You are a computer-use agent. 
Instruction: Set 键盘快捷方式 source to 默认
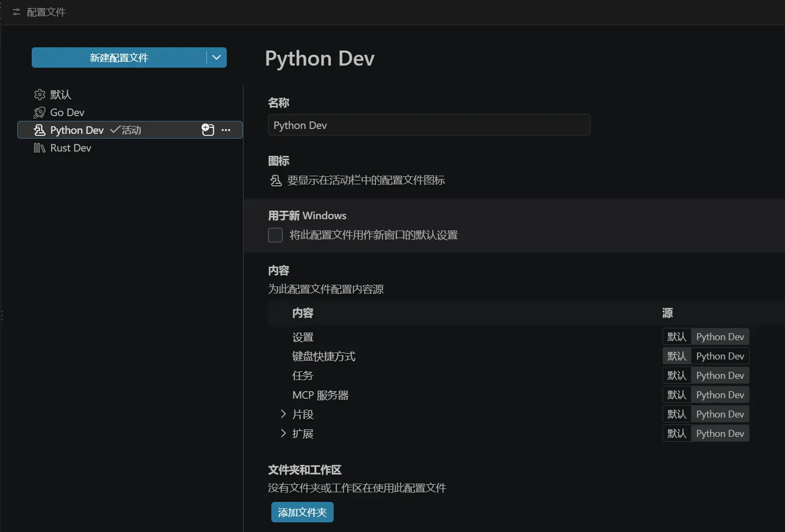[x=677, y=356]
